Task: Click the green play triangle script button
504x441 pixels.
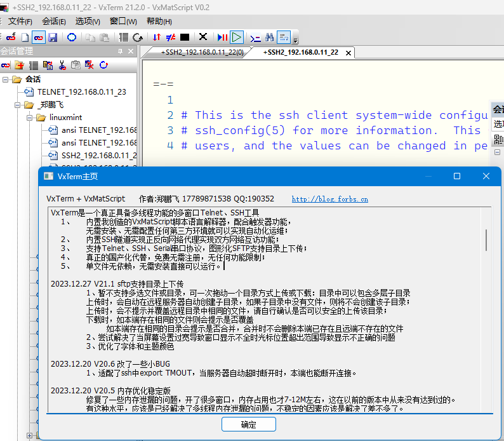Action: pyautogui.click(x=237, y=37)
